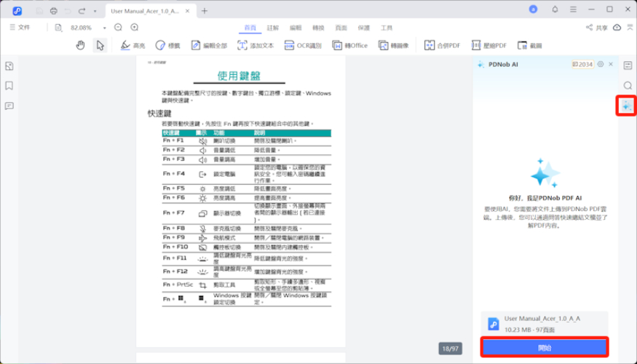Click the 18/97 page indicator

450,349
